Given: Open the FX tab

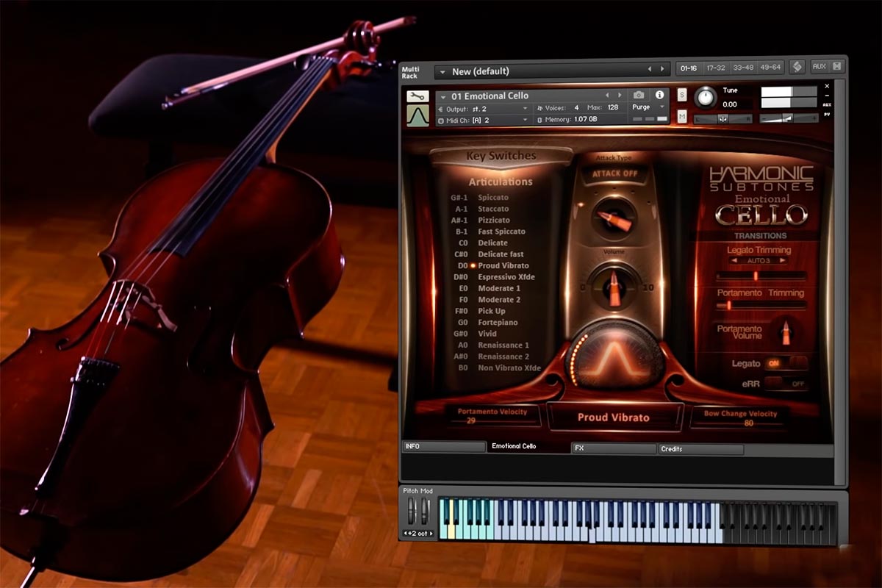Looking at the screenshot, I should tap(614, 448).
